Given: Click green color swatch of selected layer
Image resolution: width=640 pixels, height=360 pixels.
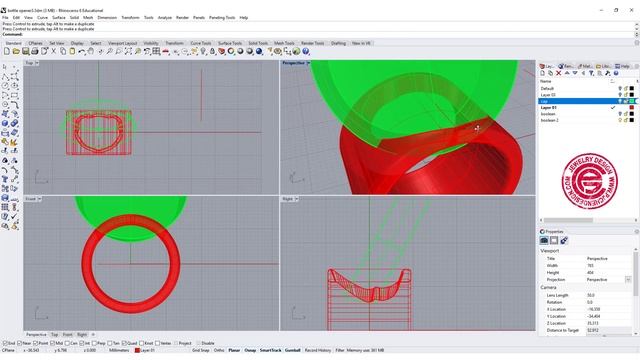Looking at the screenshot, I should [x=632, y=101].
